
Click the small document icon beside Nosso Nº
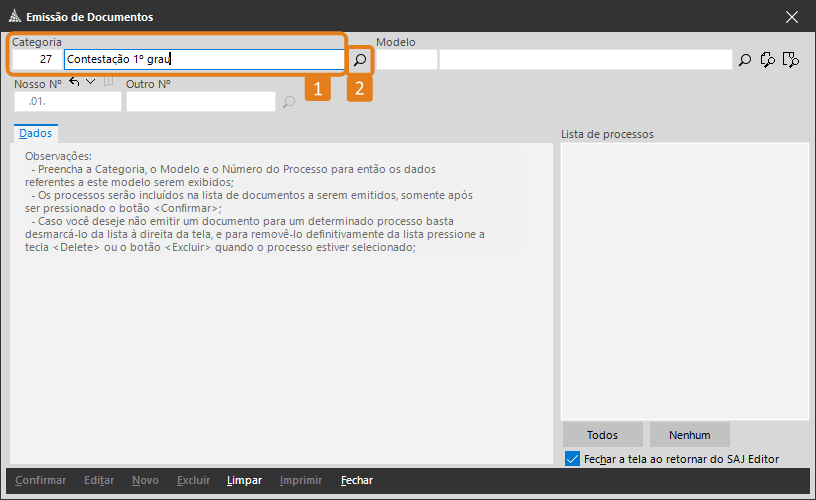pyautogui.click(x=109, y=82)
